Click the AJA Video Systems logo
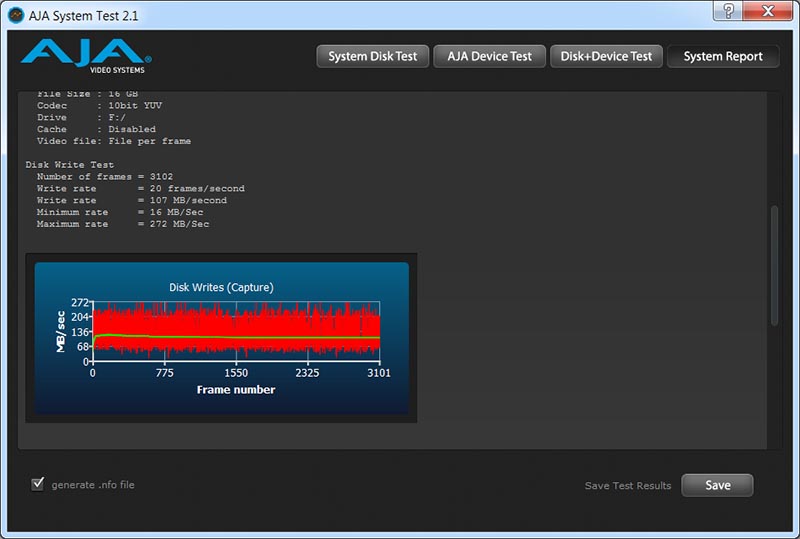 [x=86, y=56]
